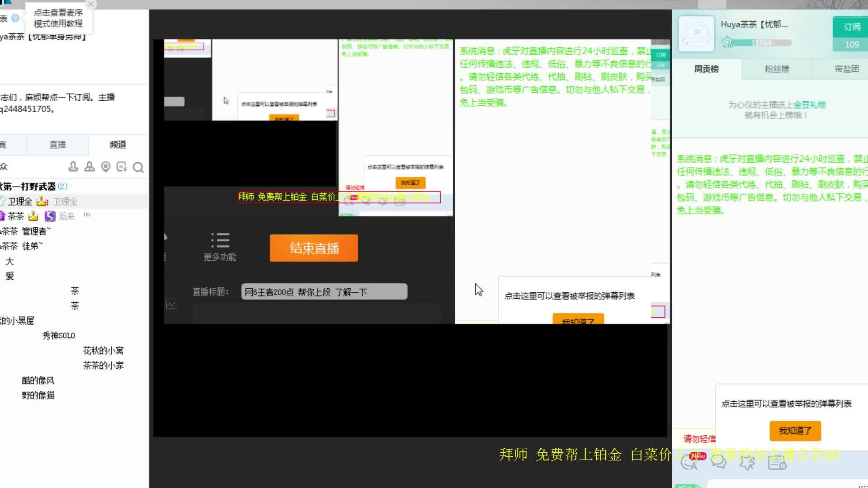This screenshot has width=868, height=488.
Task: Click the add member icon in channel panel
Action: (89, 167)
